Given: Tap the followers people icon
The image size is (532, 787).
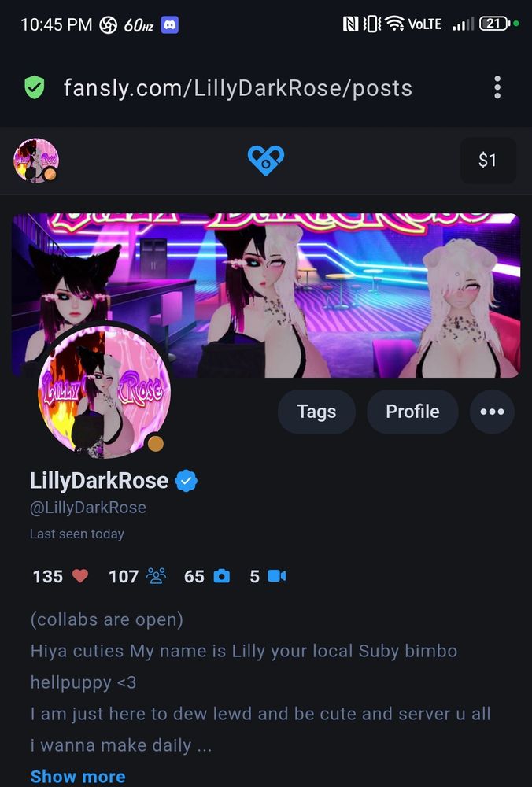Looking at the screenshot, I should pos(156,576).
